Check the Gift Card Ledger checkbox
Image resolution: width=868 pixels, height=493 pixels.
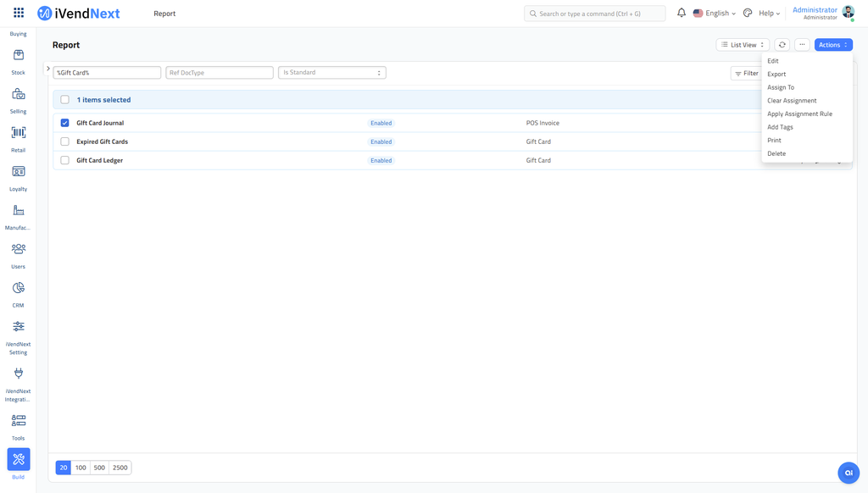click(64, 160)
